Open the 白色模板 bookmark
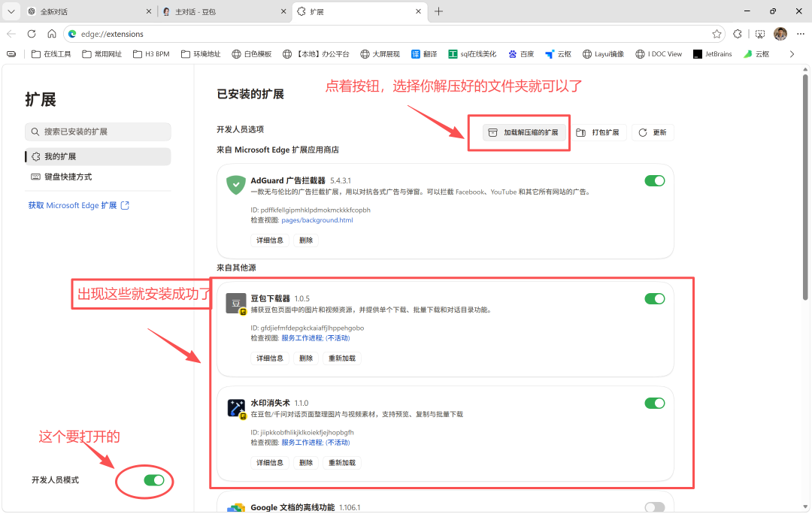 tap(252, 54)
